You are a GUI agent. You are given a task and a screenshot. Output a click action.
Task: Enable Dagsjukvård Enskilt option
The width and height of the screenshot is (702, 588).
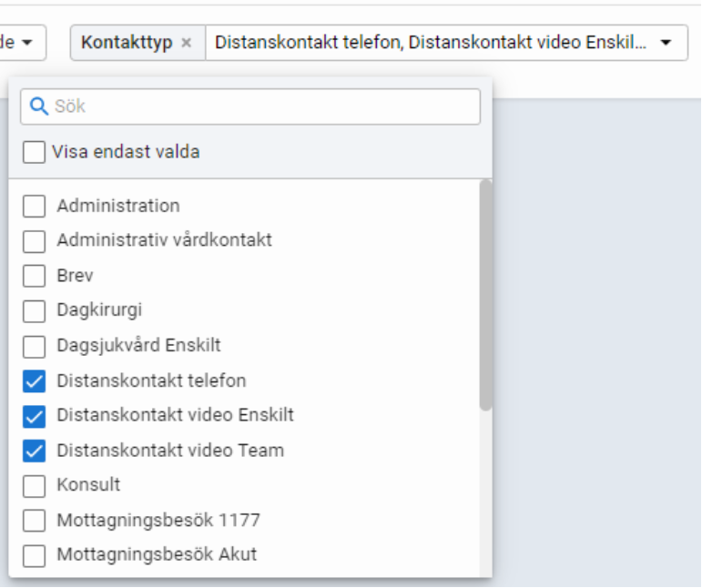click(x=34, y=346)
